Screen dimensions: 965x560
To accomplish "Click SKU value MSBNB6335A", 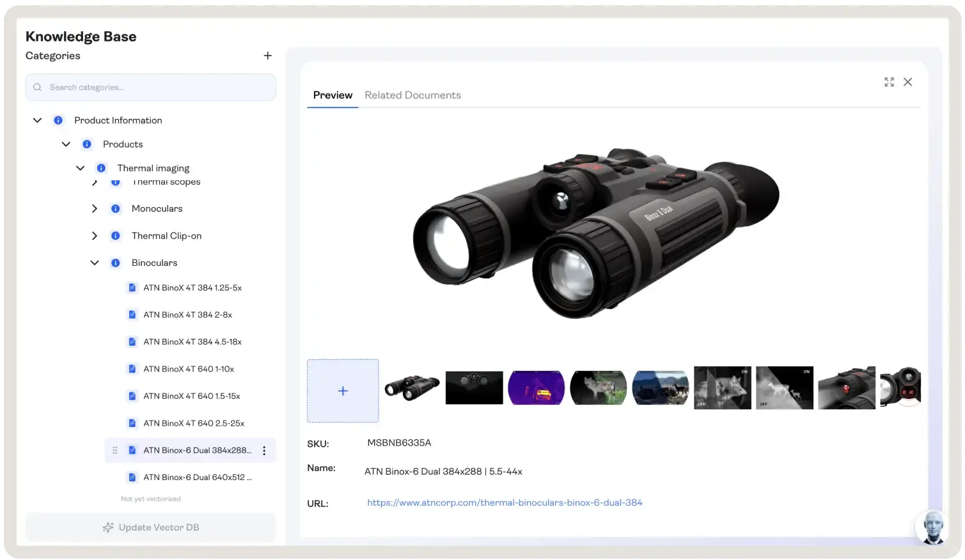I will point(399,442).
